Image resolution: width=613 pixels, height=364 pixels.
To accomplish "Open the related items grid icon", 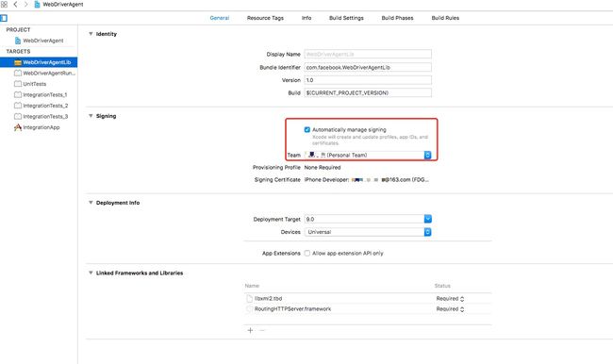I will 4,5.
